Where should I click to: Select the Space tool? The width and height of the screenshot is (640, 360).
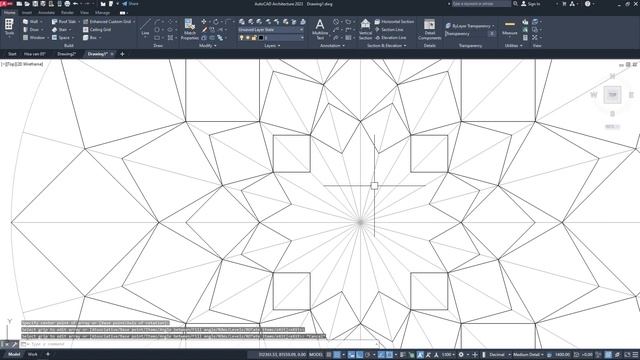point(62,38)
